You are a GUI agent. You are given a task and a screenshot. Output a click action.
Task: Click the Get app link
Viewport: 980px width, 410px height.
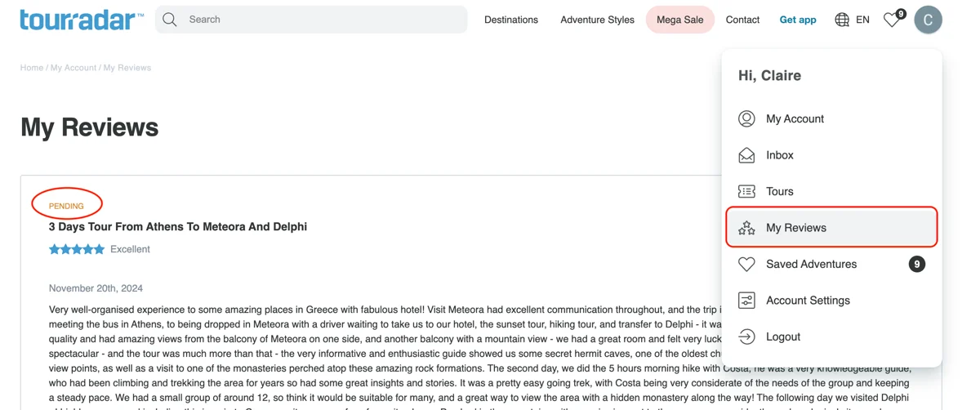[798, 20]
